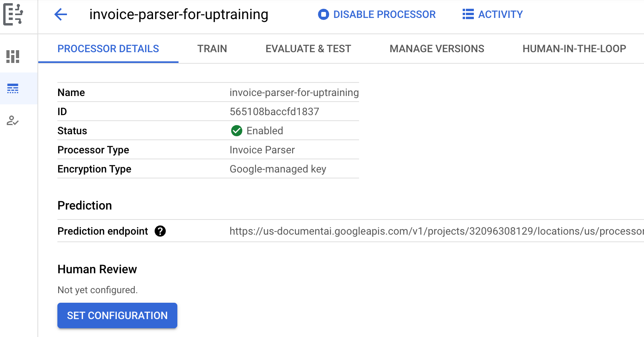This screenshot has height=337, width=644.
Task: Select the Human-in-the-Loop tab
Action: tap(574, 49)
